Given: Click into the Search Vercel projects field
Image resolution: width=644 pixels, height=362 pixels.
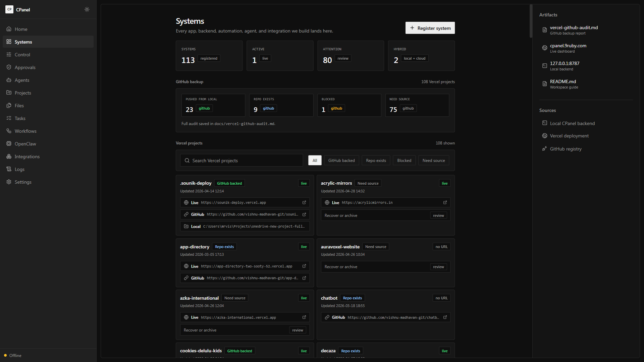Looking at the screenshot, I should 241,161.
